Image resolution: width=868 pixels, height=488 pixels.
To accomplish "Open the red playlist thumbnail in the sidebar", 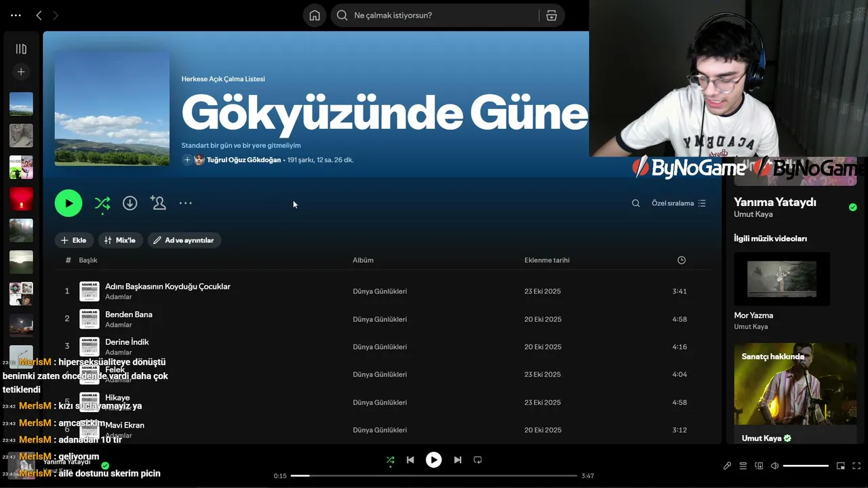I will (x=21, y=199).
